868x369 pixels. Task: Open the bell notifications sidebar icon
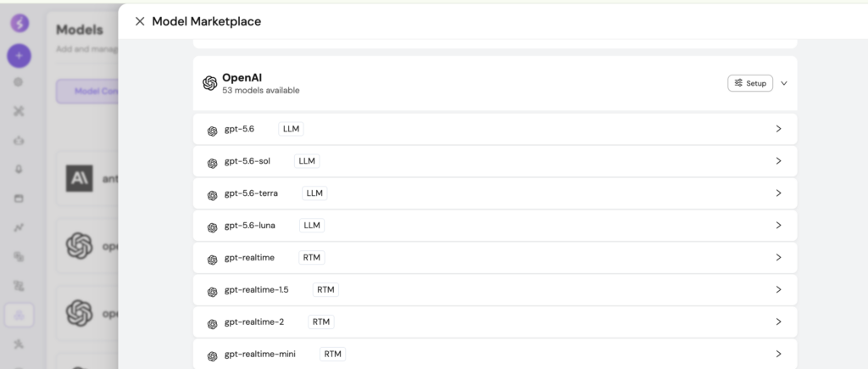coord(19,170)
